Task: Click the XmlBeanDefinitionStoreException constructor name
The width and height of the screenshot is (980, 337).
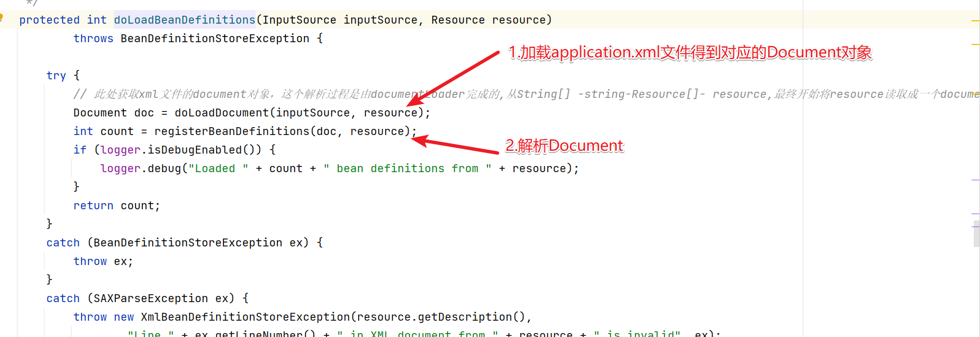Action: (245, 317)
